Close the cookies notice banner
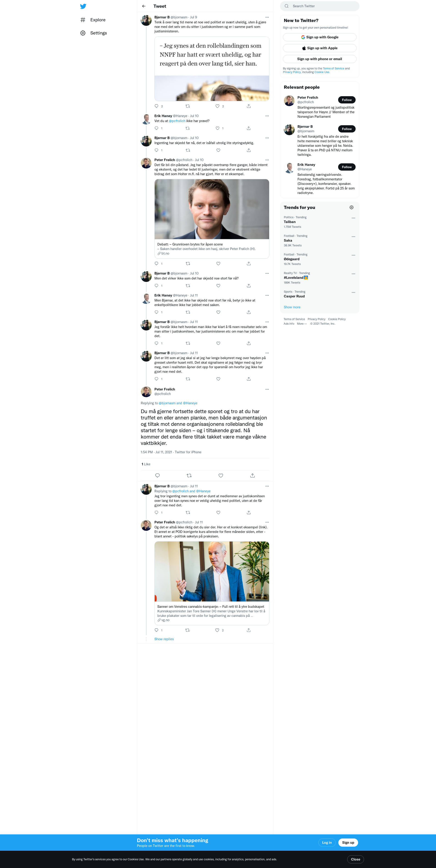Image resolution: width=436 pixels, height=868 pixels. (x=355, y=859)
